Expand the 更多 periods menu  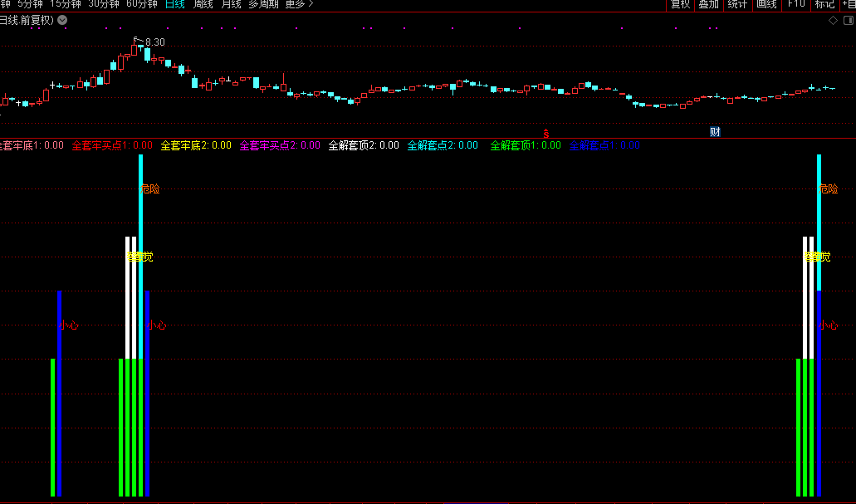[x=299, y=4]
